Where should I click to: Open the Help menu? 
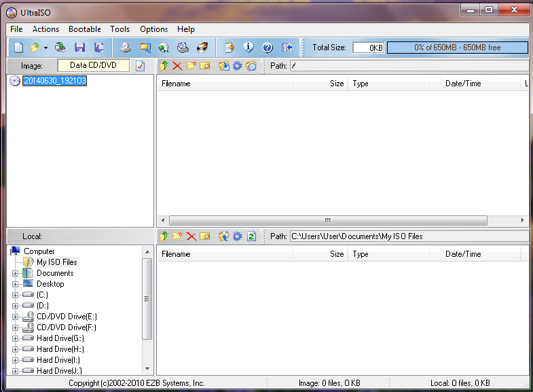(185, 29)
